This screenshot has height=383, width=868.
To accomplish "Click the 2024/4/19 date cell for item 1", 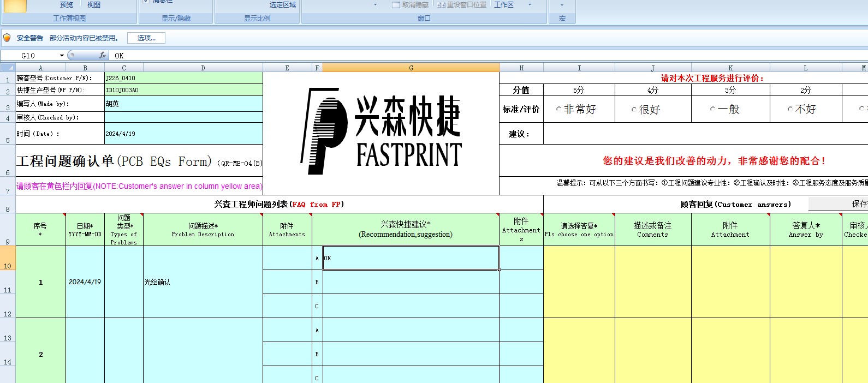I will click(85, 282).
